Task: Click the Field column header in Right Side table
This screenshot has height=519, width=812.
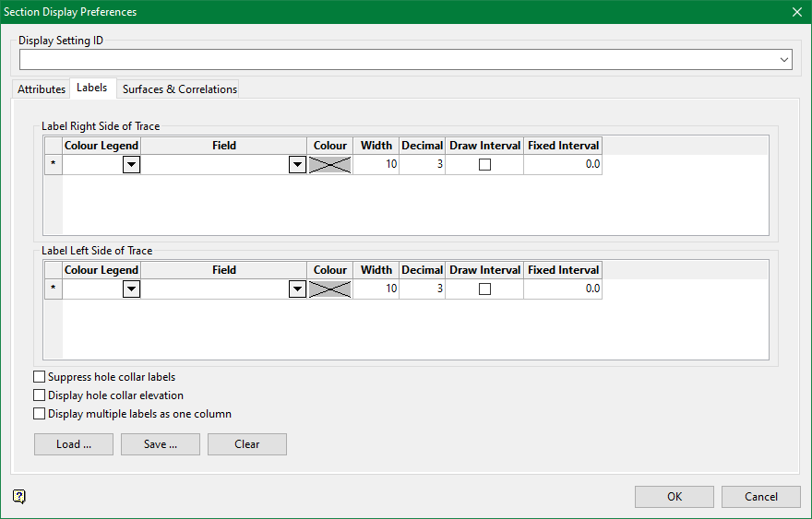Action: tap(223, 146)
